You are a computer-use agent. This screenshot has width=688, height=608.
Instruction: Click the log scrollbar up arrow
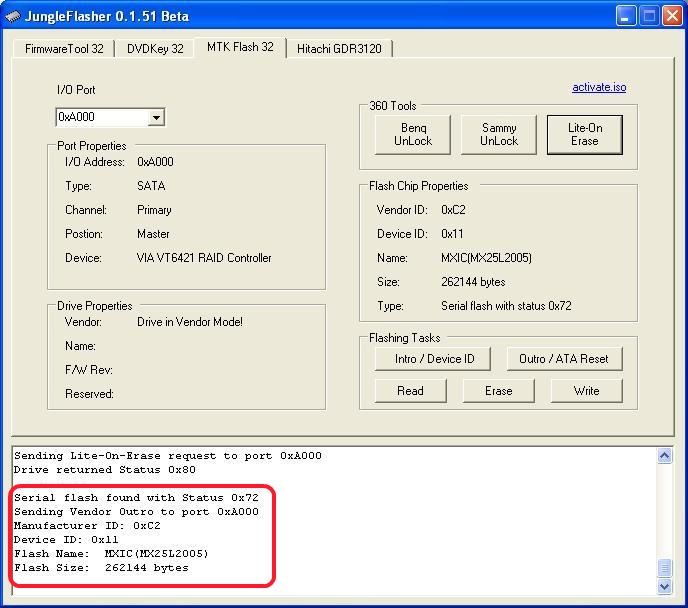pyautogui.click(x=664, y=456)
